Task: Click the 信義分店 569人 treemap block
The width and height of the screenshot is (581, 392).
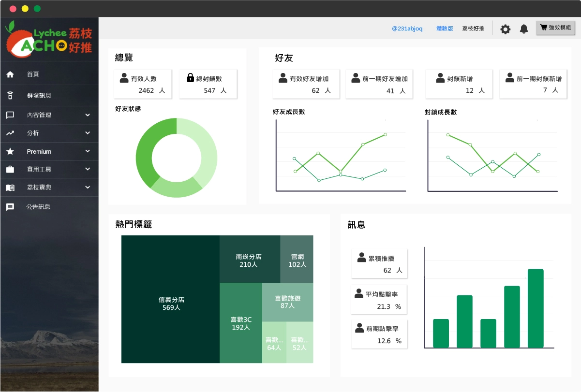Action: tap(171, 304)
